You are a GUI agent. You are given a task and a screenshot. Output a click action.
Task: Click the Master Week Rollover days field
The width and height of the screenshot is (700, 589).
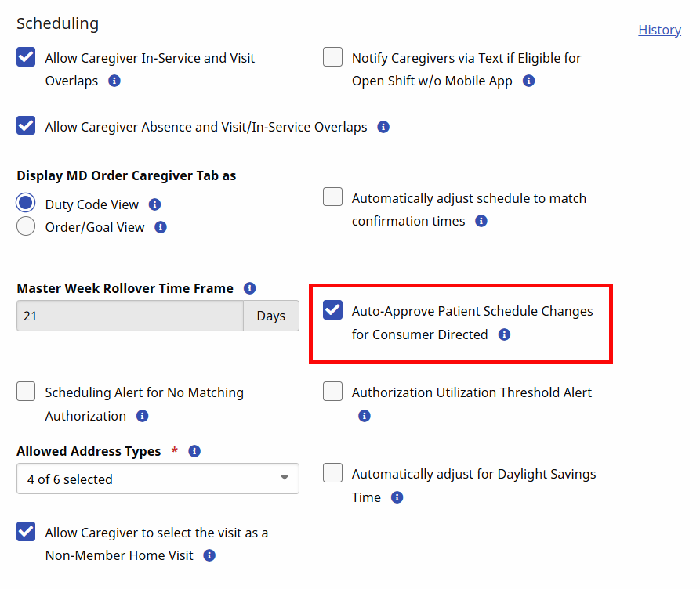pyautogui.click(x=129, y=316)
